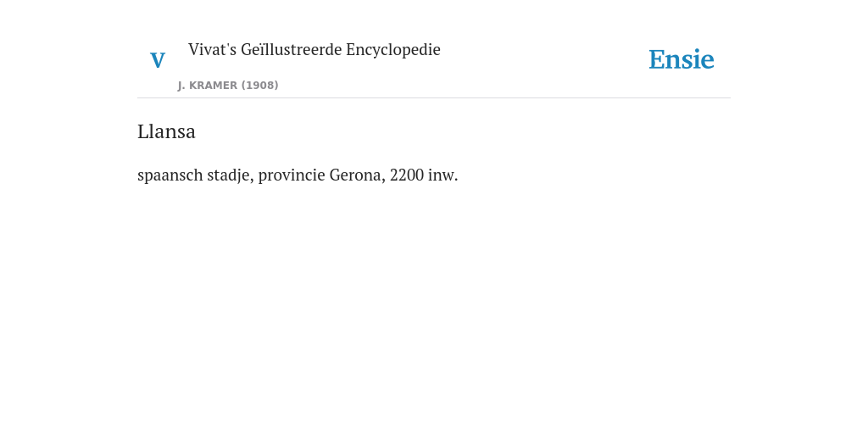
Task: Click the word spaansch in the definition
Action: click(170, 175)
